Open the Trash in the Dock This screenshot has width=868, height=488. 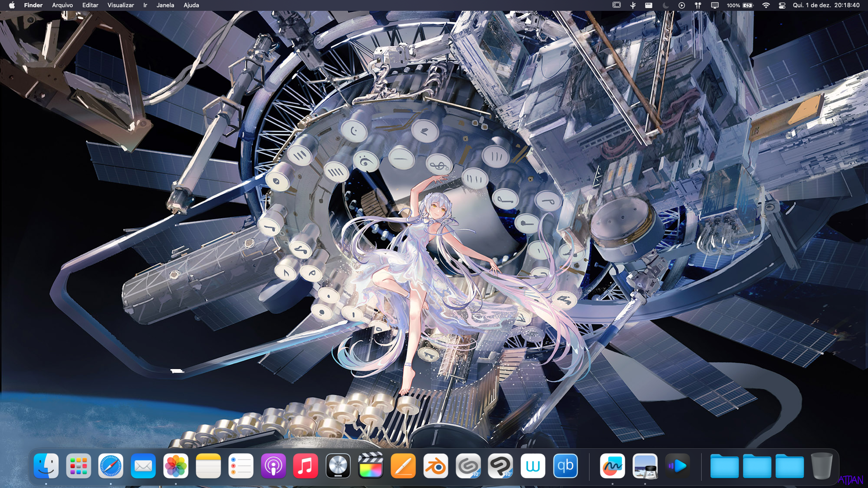click(x=822, y=466)
